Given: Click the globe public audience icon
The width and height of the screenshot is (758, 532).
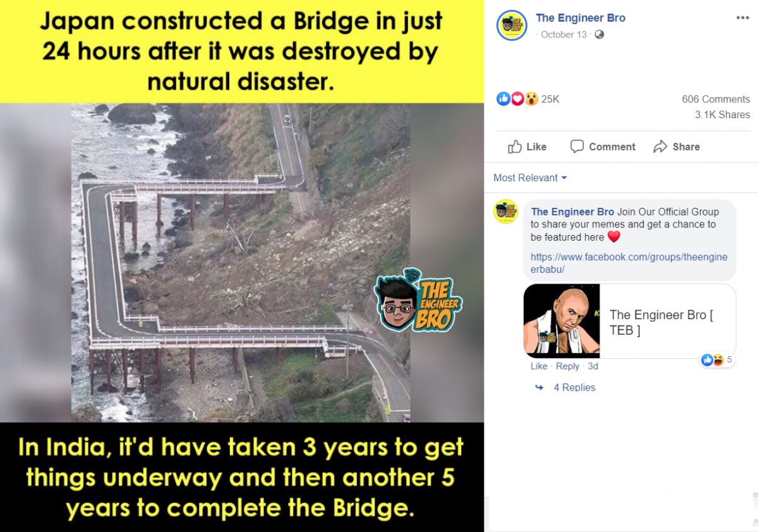Looking at the screenshot, I should coord(599,35).
